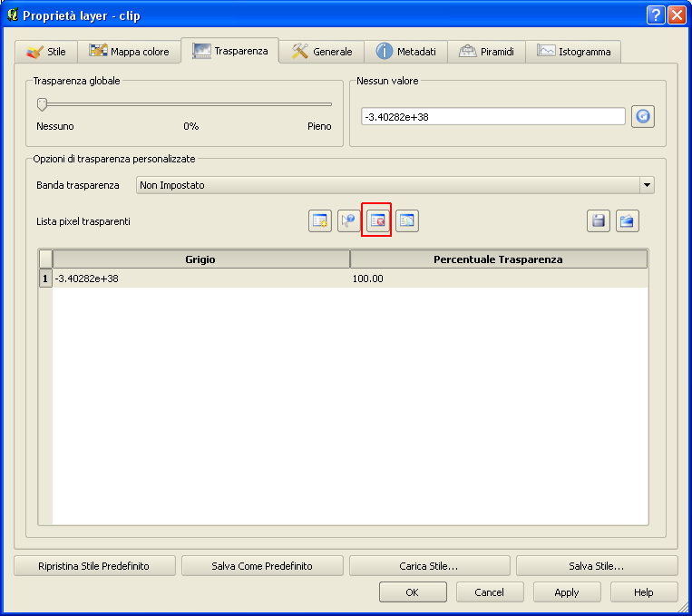Go to the Istogramma tab

tap(574, 52)
